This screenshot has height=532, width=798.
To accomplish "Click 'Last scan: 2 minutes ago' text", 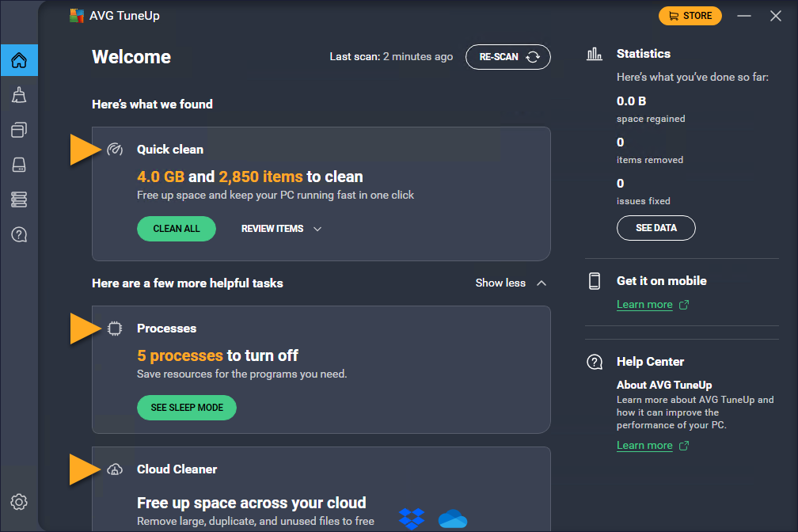I will [x=391, y=56].
